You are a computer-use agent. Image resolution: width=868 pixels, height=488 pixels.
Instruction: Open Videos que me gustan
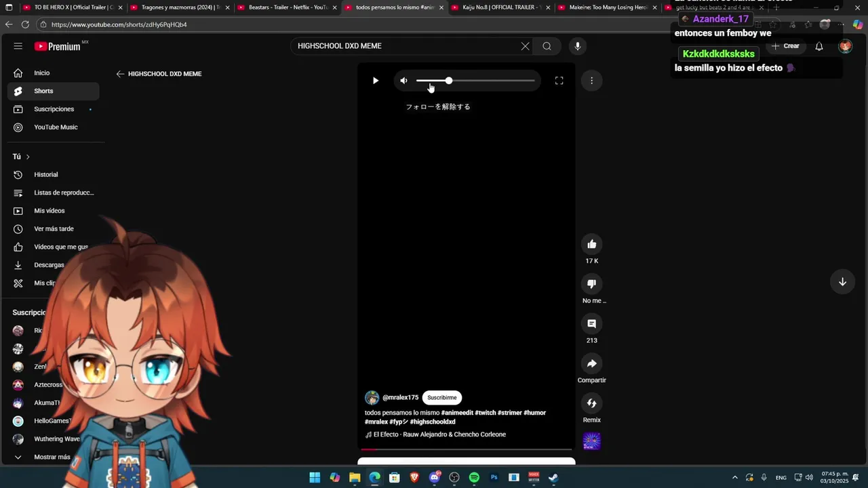click(54, 247)
